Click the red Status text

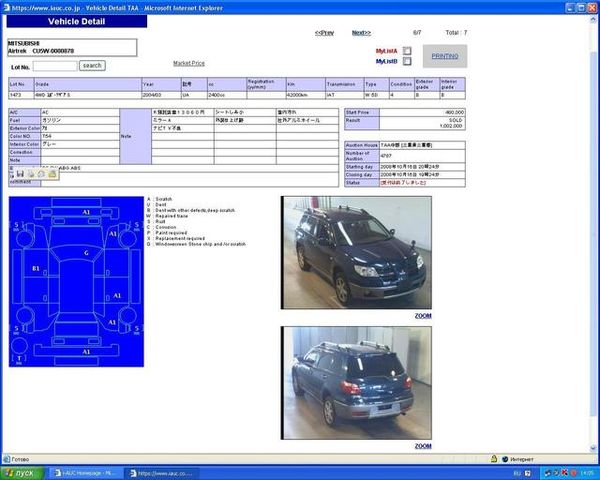403,183
